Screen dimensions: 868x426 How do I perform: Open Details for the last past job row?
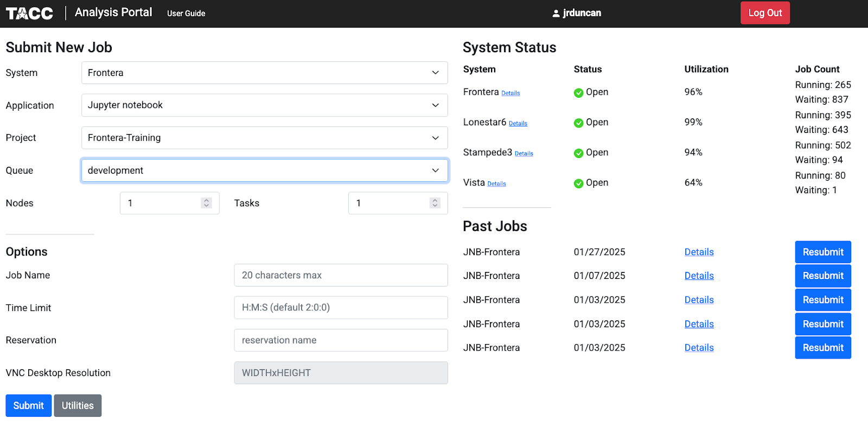pyautogui.click(x=699, y=348)
